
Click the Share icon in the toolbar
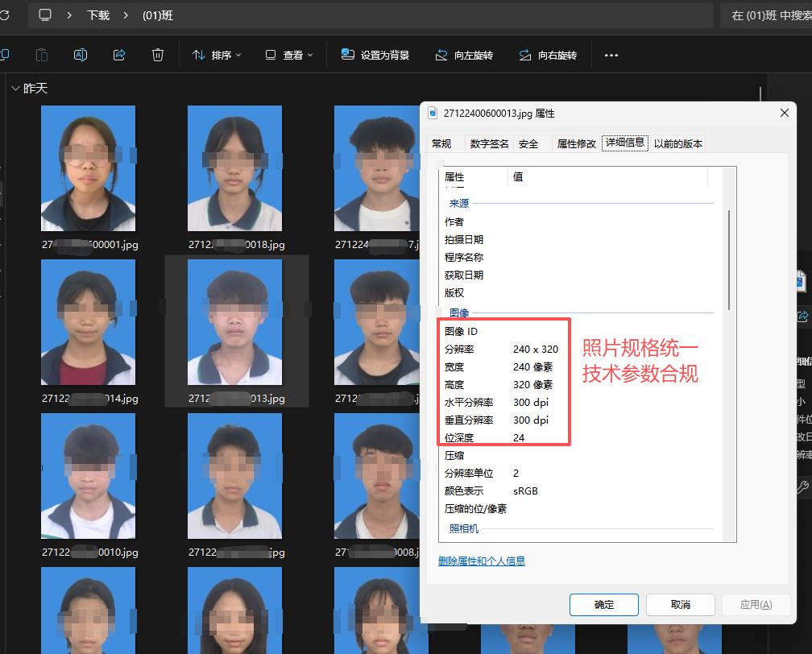(x=119, y=55)
